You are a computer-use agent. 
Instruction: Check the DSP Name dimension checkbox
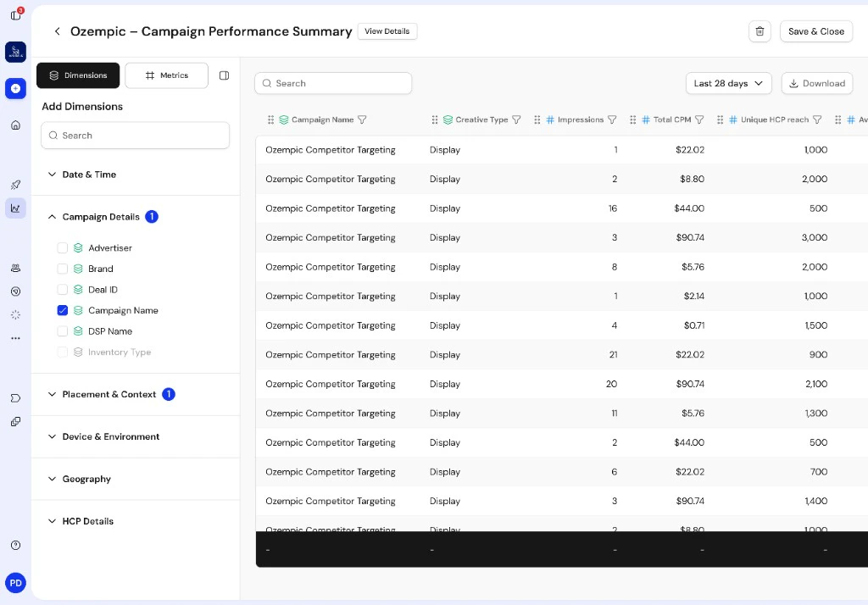pyautogui.click(x=63, y=331)
